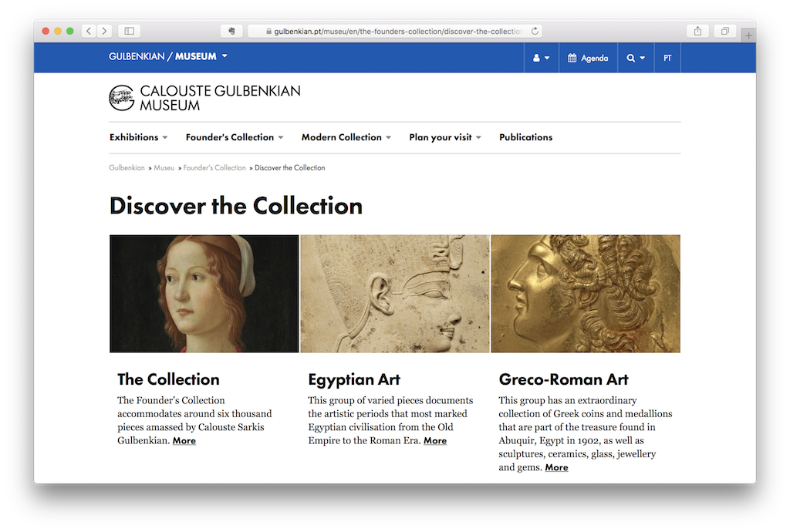This screenshot has width=790, height=532.
Task: Go to Publications page
Action: point(525,137)
